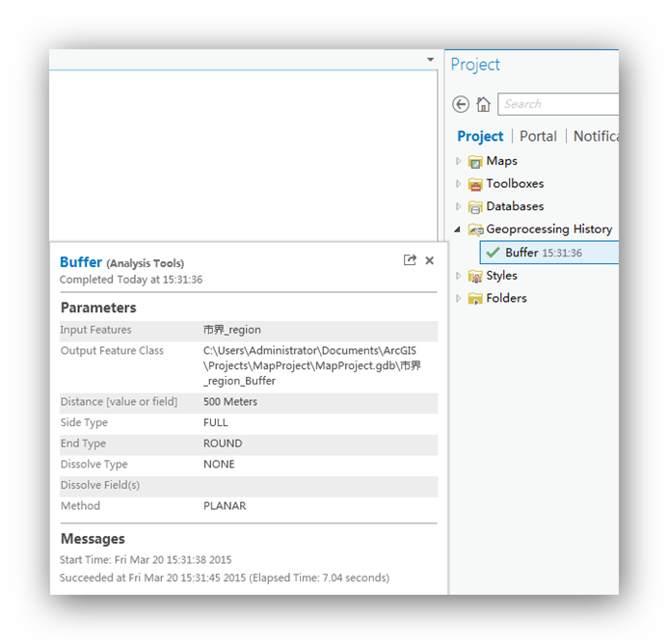Switch to the Portal tab

pos(538,136)
